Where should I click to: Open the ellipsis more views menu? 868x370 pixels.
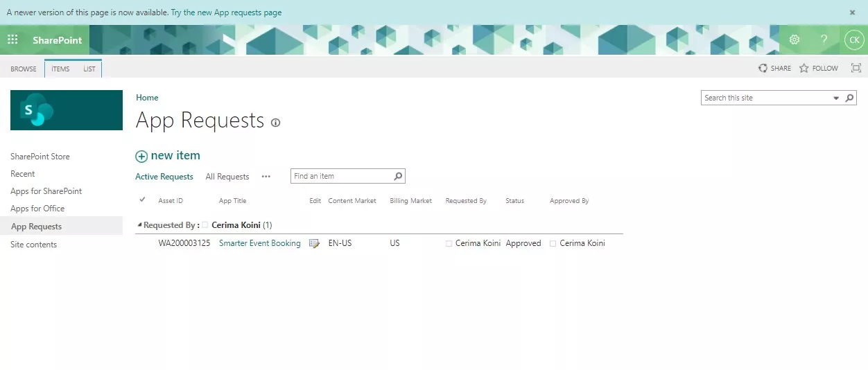coord(266,177)
